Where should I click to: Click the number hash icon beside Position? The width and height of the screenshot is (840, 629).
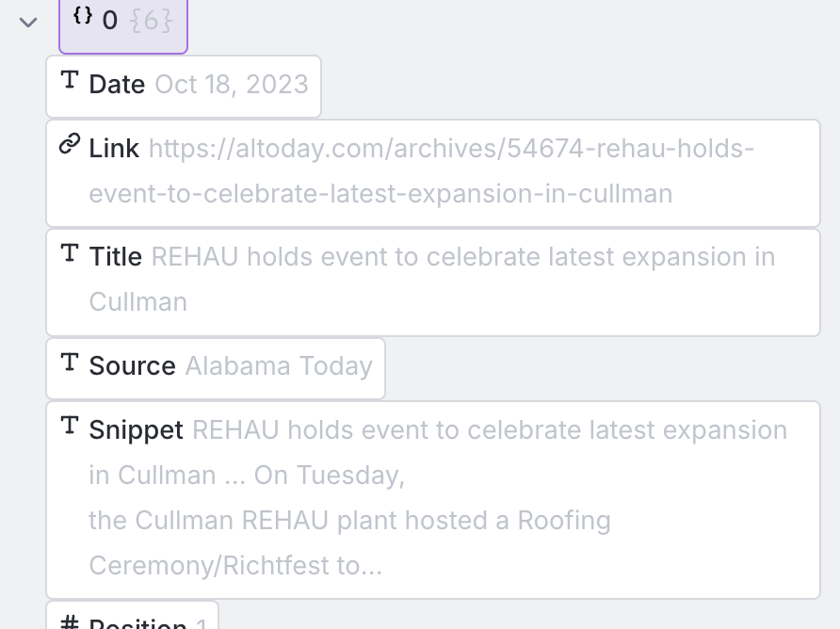tap(70, 621)
